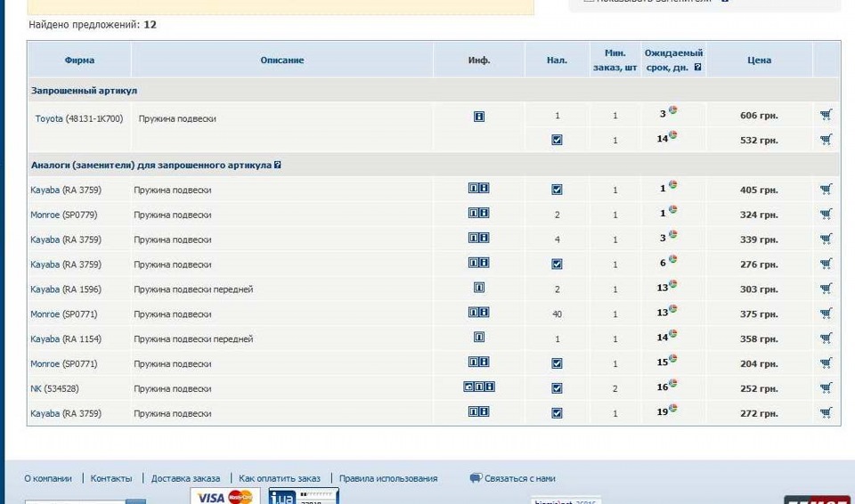Click pie chart icon in 303 грн. row
855x504 pixels.
tap(673, 284)
